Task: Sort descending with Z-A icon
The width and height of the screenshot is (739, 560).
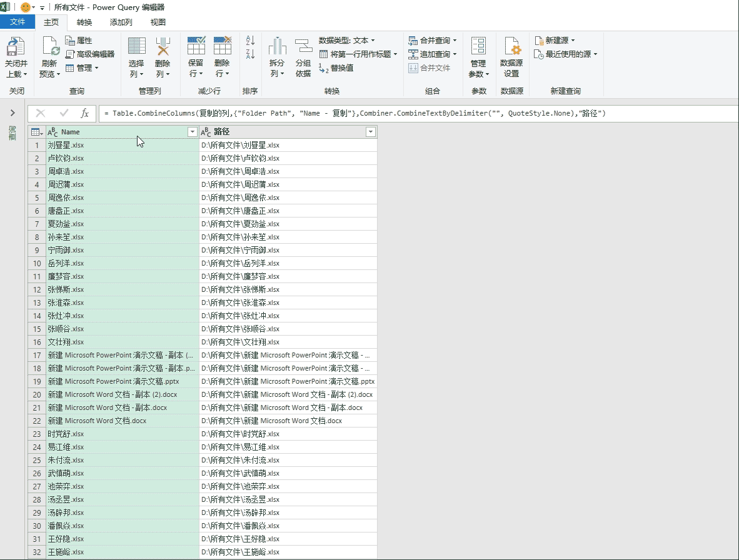Action: point(250,54)
